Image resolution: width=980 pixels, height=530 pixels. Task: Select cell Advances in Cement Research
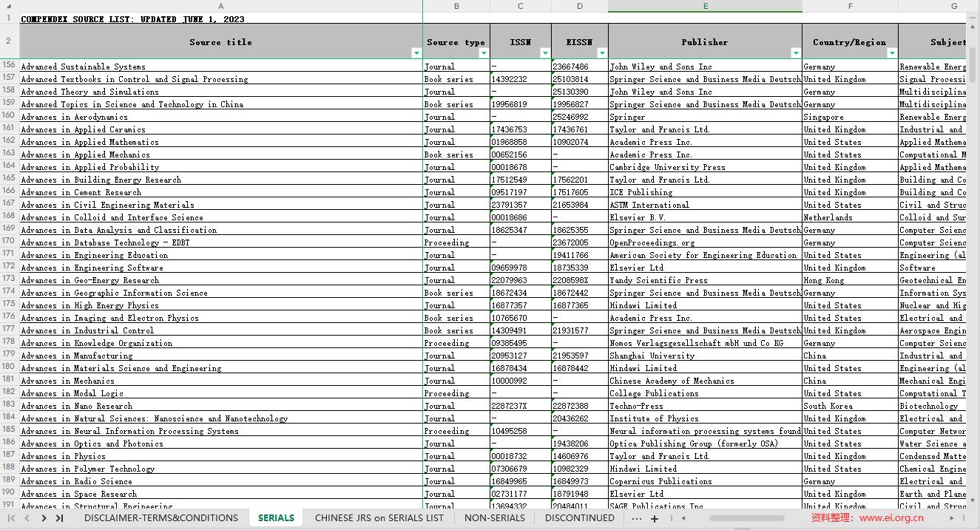[x=221, y=192]
